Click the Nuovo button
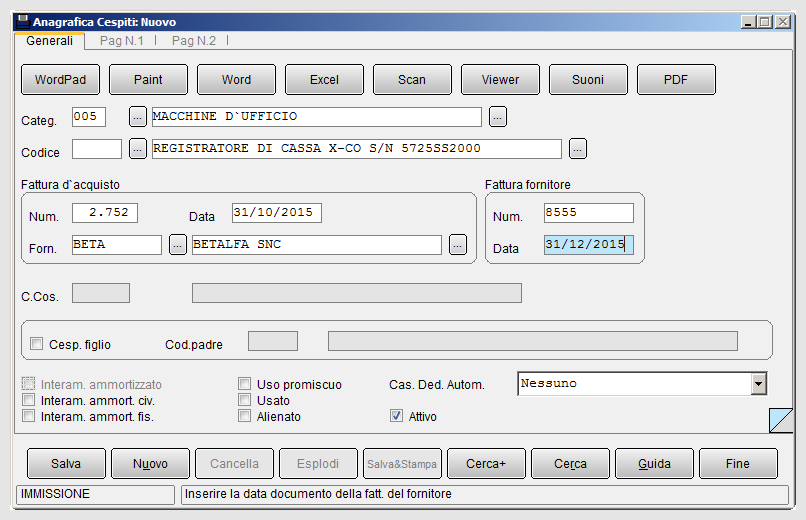The image size is (806, 520). [x=151, y=463]
